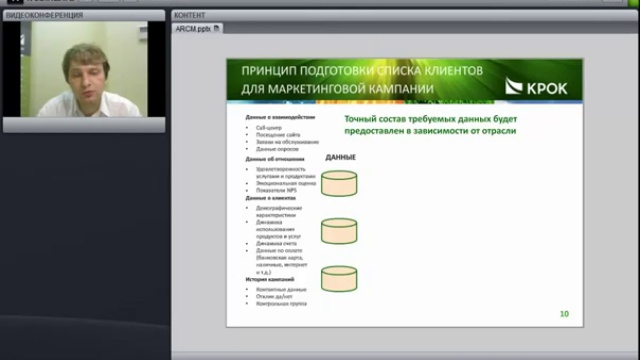This screenshot has width=640, height=360.
Task: Click the bullet "Отклик да/нет"
Action: click(274, 296)
